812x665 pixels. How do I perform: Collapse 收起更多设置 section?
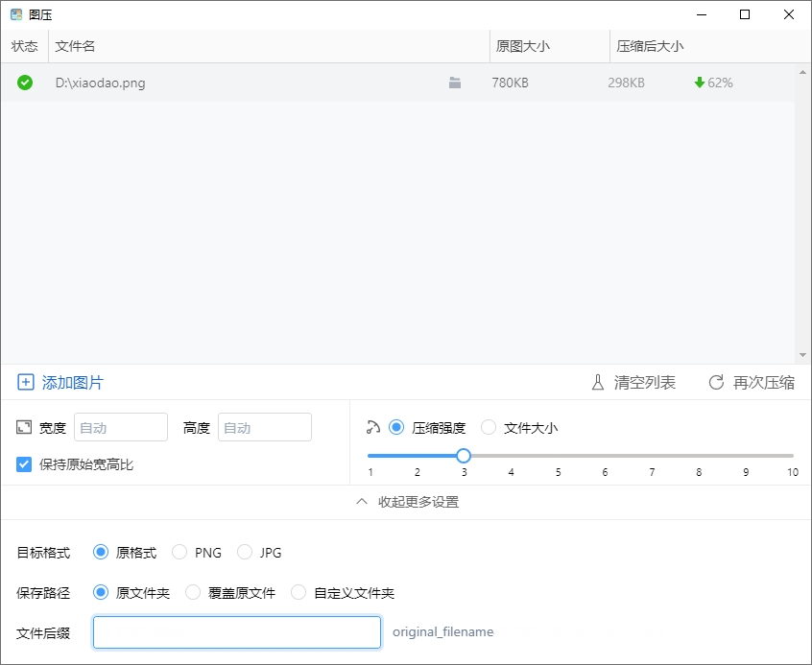(x=406, y=502)
